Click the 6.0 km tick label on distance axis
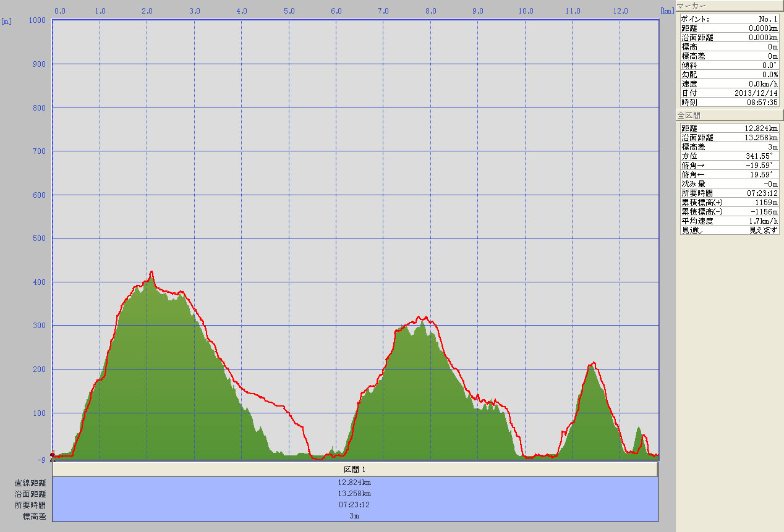 [336, 11]
